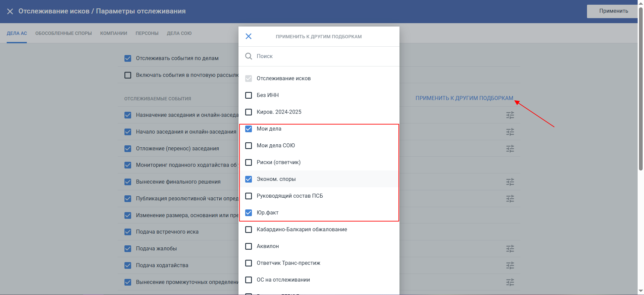Open settings for 'Публикация резолютивной части' row

click(510, 199)
